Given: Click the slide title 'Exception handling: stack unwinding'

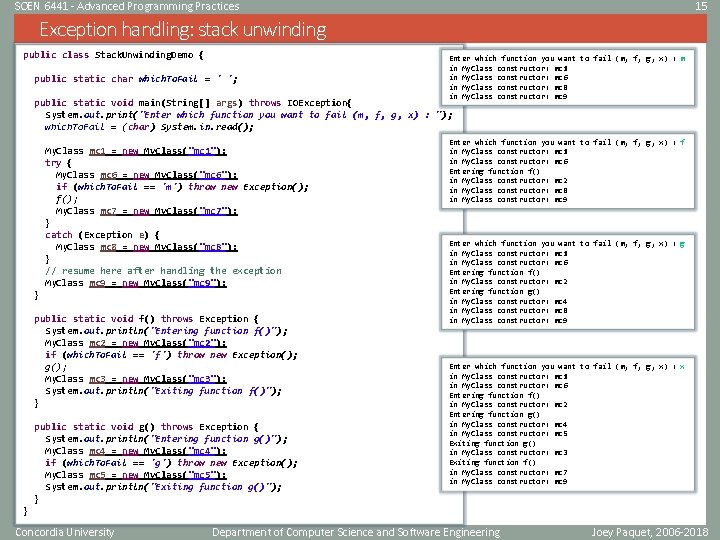Looking at the screenshot, I should (x=183, y=29).
